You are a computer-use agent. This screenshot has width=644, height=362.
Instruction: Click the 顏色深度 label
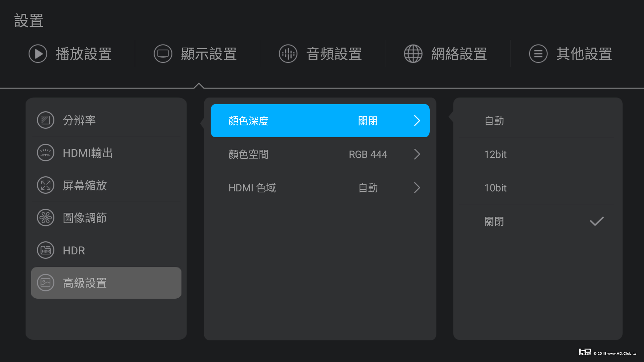point(248,121)
